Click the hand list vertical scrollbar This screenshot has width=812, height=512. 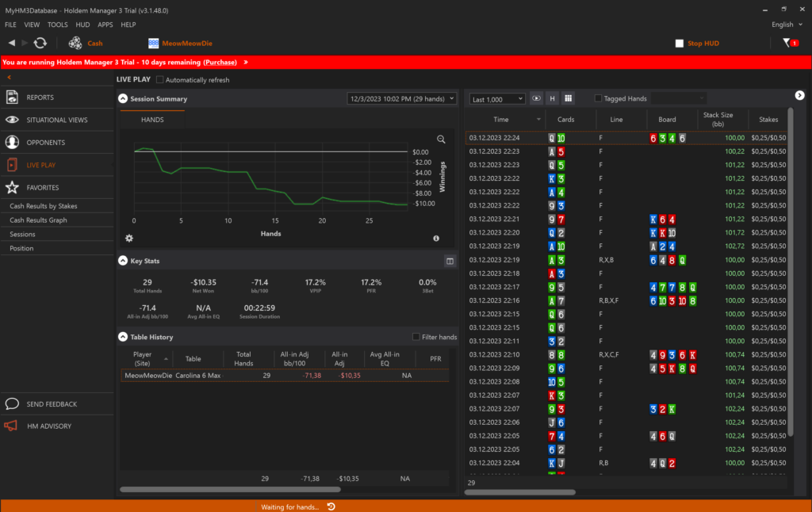pyautogui.click(x=791, y=272)
